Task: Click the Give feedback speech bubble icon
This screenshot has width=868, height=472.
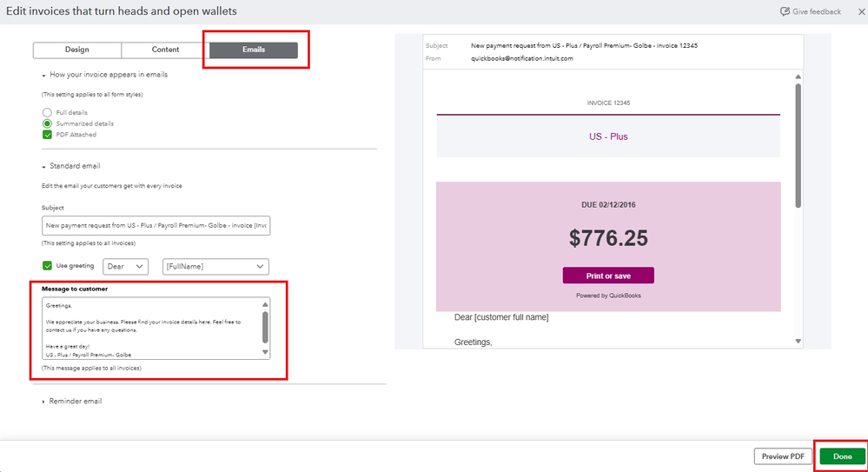Action: [x=785, y=11]
